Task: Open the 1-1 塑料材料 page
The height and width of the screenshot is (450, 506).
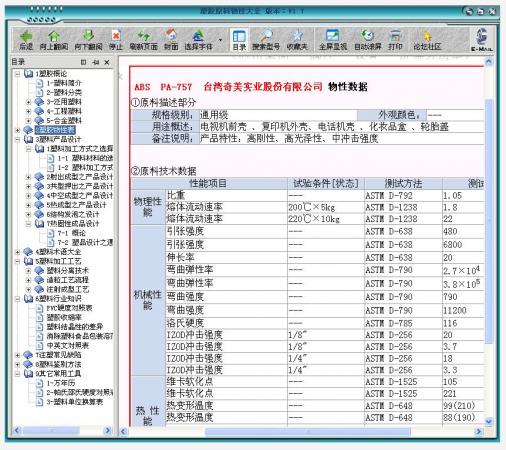Action: click(x=85, y=158)
